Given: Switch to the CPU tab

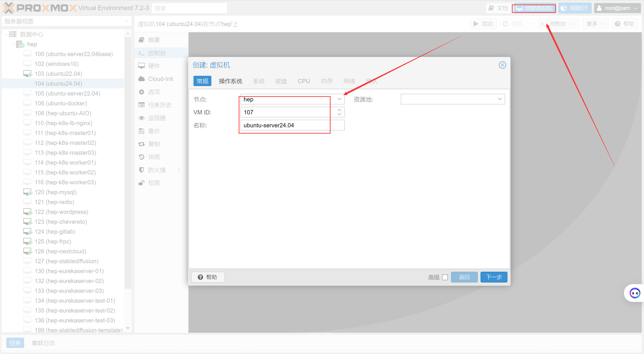Looking at the screenshot, I should click(x=304, y=81).
